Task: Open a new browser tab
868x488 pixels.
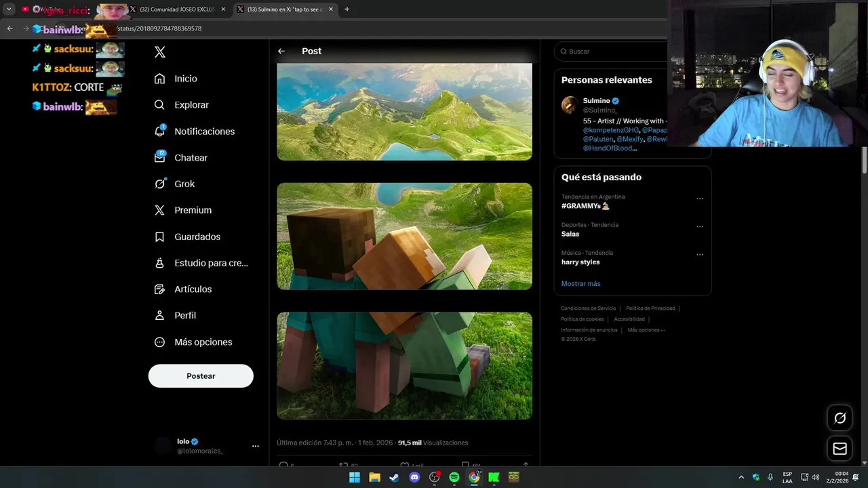Action: pos(347,9)
